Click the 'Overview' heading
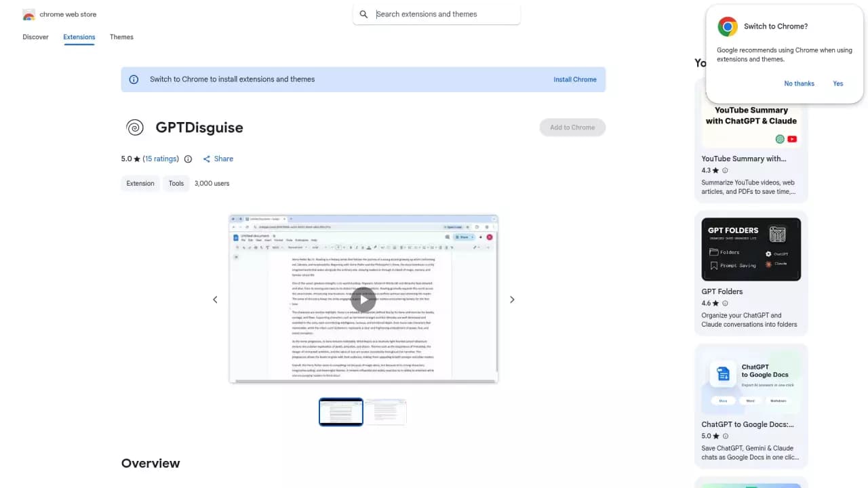The image size is (868, 488). tap(151, 464)
